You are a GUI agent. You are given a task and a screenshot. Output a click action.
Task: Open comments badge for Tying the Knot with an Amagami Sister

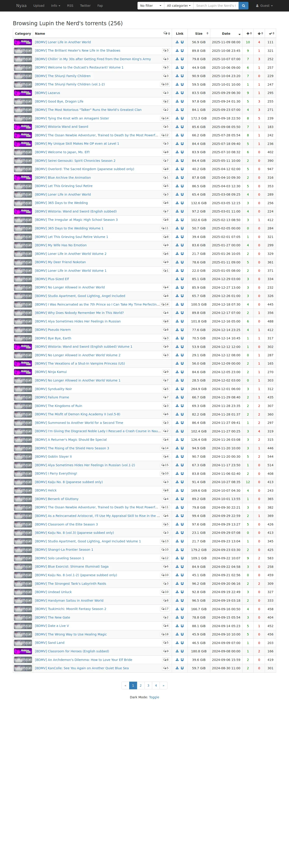click(165, 118)
